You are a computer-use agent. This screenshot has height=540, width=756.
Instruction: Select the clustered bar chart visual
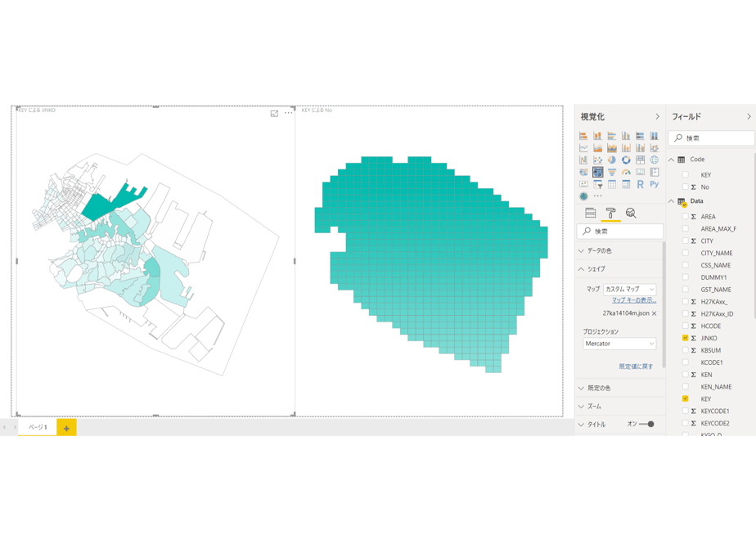pyautogui.click(x=612, y=136)
